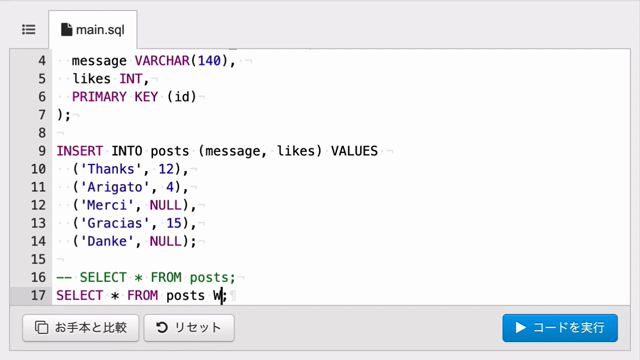Click the 'Merci' string on line 12

[107, 205]
